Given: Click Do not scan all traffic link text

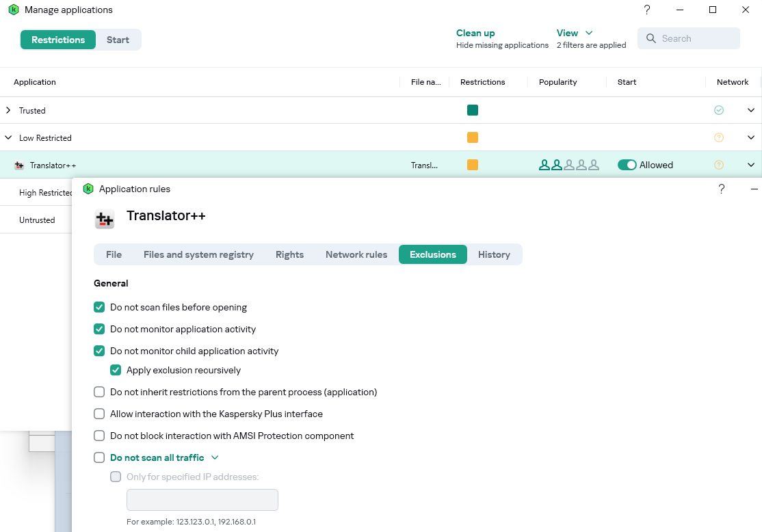Looking at the screenshot, I should pos(157,457).
